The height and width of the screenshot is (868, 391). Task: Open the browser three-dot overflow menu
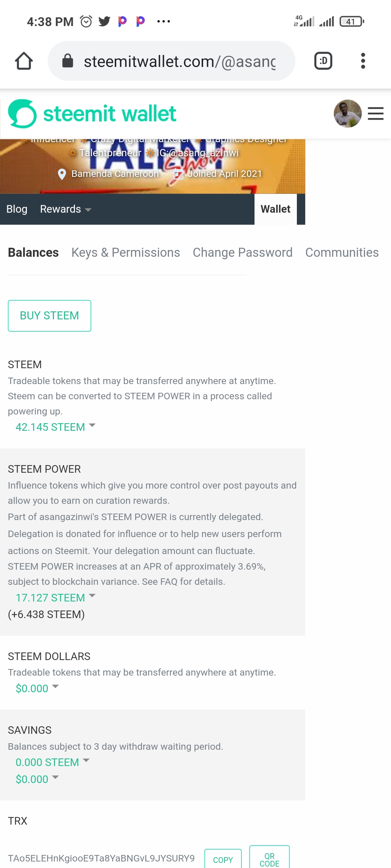pos(363,61)
